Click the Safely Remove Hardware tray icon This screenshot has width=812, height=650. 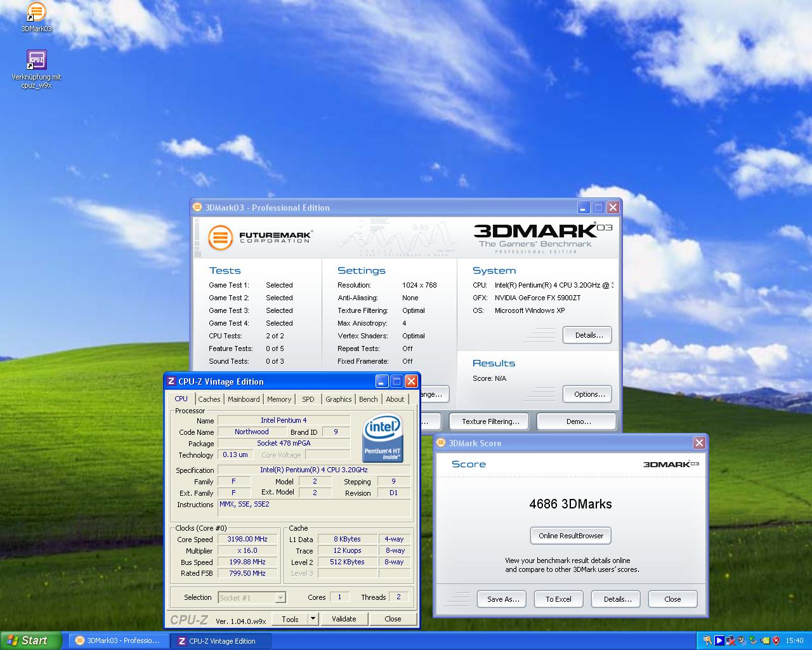[753, 640]
